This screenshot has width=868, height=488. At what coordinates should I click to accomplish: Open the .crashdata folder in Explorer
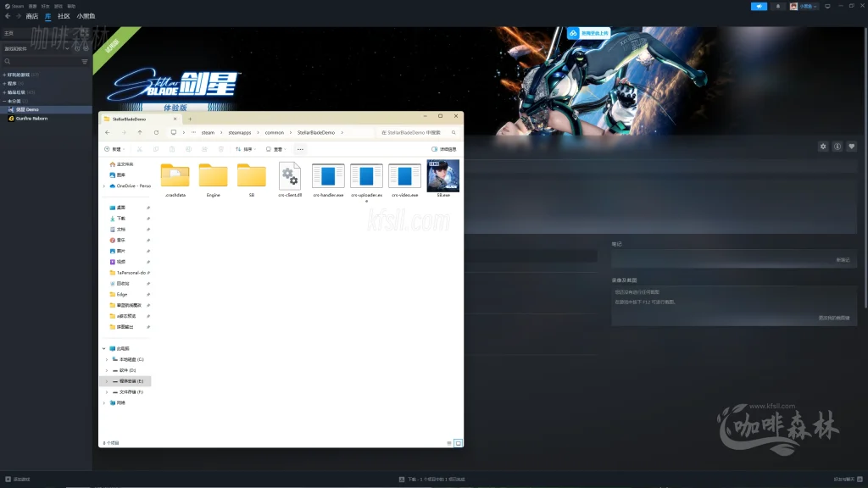coord(175,180)
